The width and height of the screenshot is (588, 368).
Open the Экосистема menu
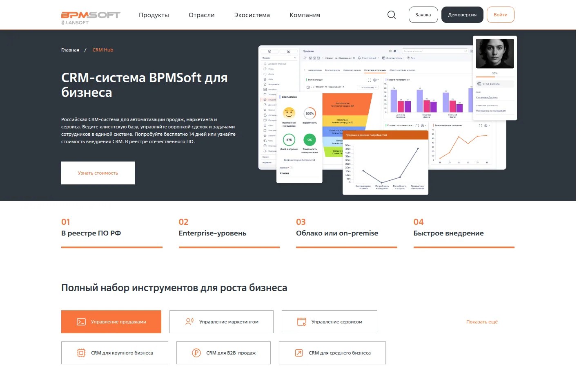pos(252,15)
